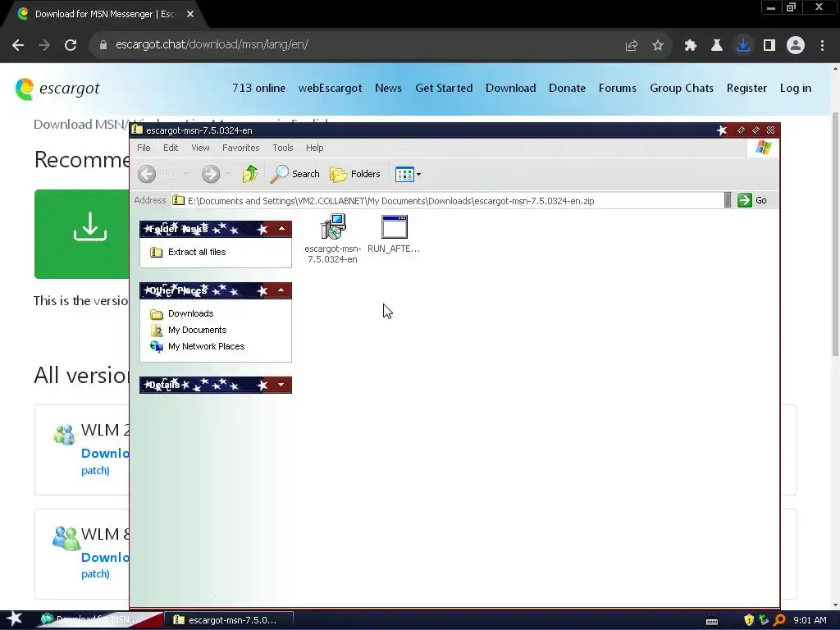
Task: Toggle Chrome side panel icon
Action: [x=769, y=46]
